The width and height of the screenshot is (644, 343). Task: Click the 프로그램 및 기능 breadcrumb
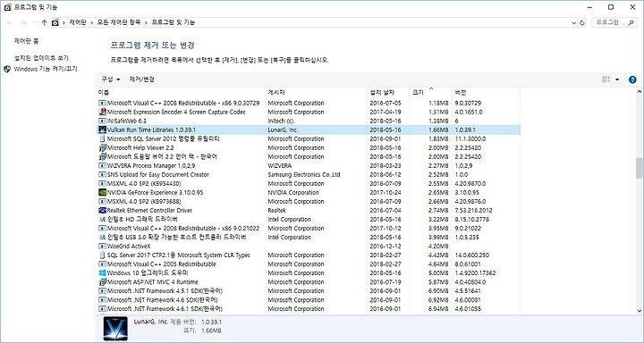point(174,22)
